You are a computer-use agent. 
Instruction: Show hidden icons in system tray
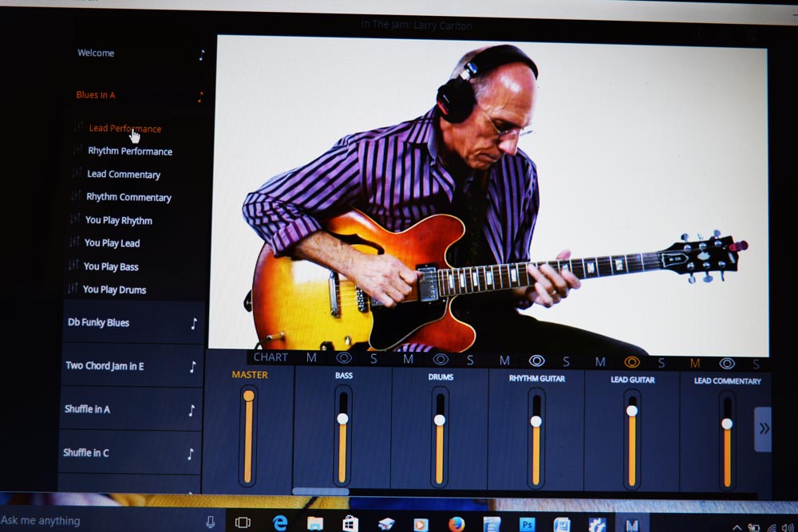(737, 527)
